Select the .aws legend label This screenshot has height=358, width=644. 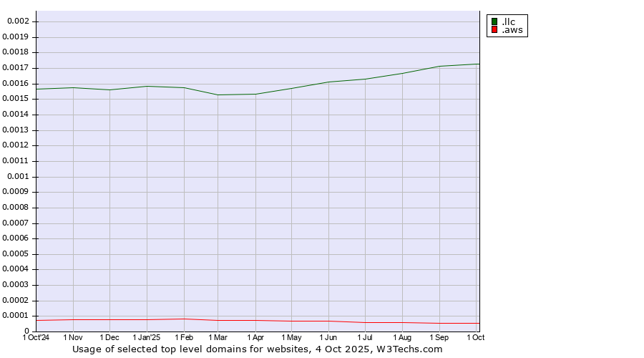tap(512, 30)
